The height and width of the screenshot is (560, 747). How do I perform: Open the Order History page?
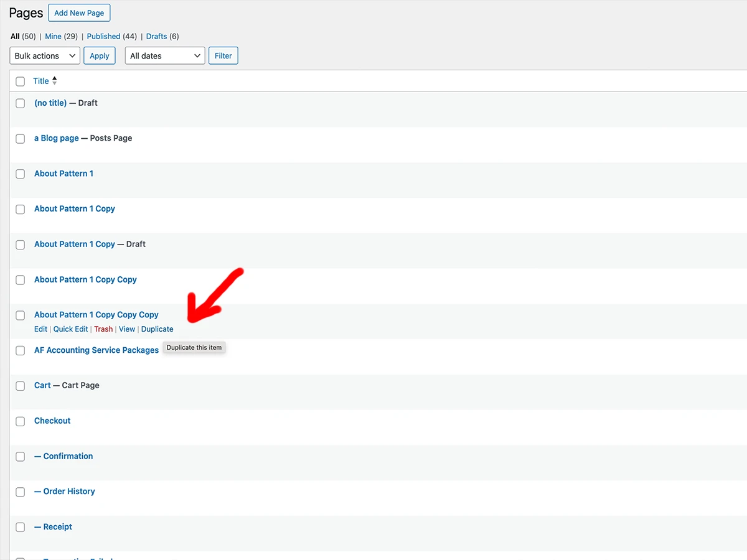click(68, 492)
